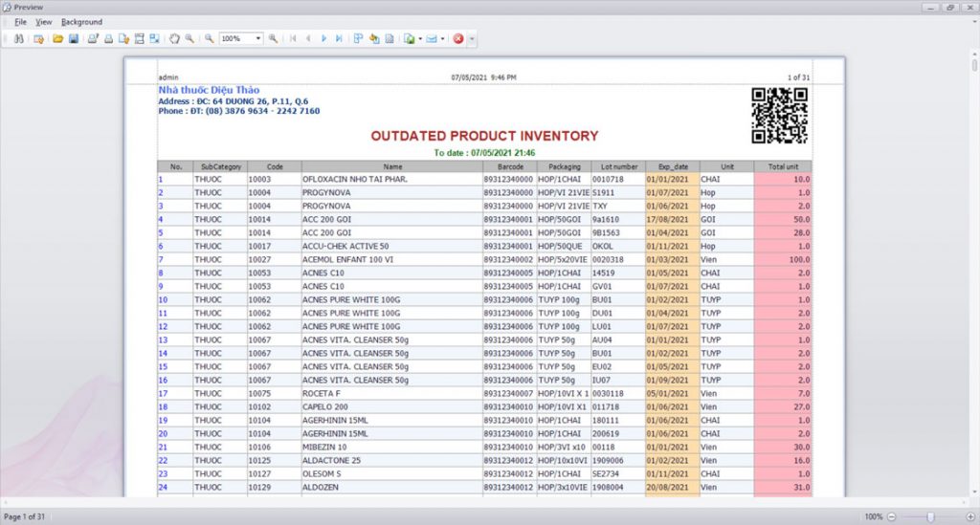Click the OUTDATED PRODUCT INVENTORY title
The height and width of the screenshot is (525, 980).
pos(484,136)
